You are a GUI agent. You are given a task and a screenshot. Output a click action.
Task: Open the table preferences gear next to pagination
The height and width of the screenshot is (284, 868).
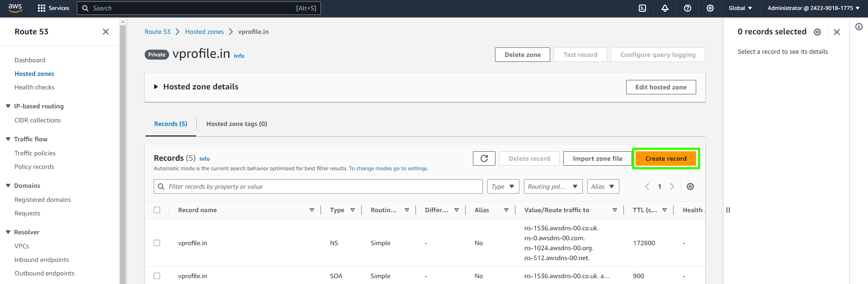click(x=690, y=186)
